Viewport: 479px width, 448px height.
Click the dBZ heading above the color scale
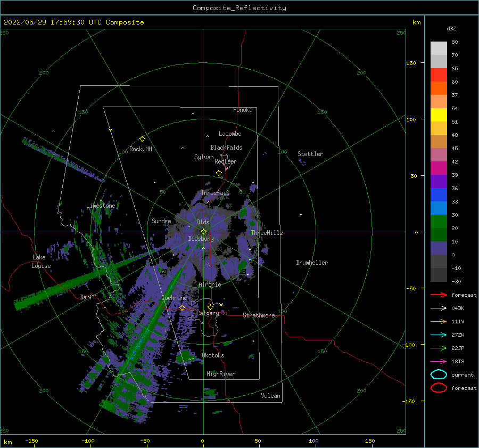[x=451, y=28]
